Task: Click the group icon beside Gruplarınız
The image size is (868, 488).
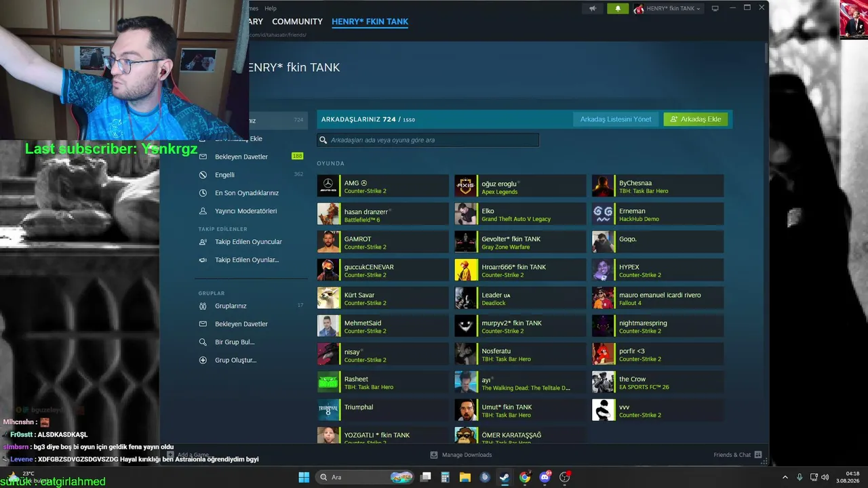Action: (203, 306)
